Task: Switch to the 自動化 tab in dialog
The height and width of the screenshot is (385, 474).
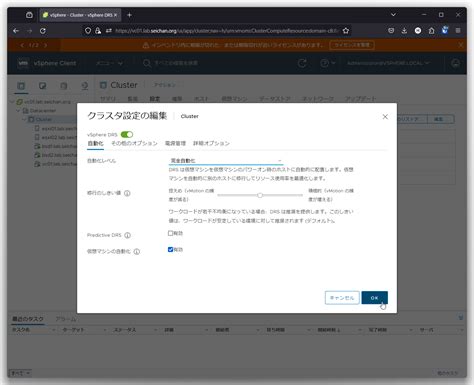Action: [95, 143]
